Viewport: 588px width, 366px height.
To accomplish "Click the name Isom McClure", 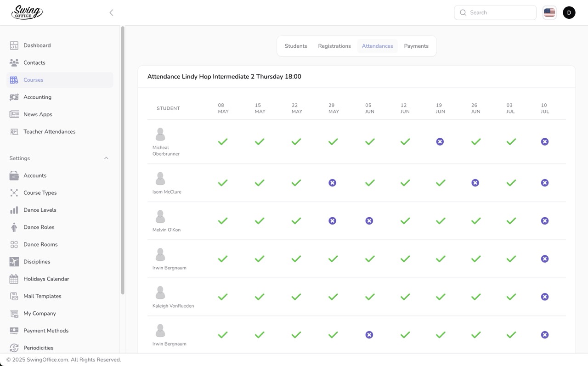I will 167,192.
